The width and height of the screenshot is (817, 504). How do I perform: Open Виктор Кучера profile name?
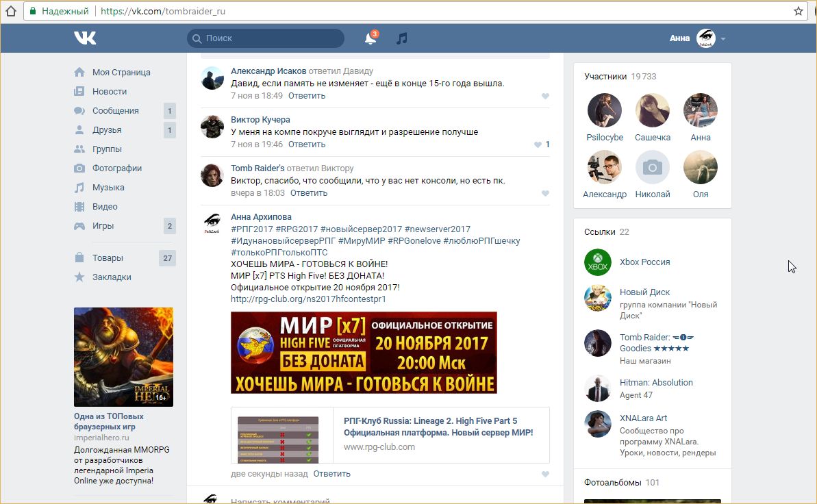coord(260,119)
